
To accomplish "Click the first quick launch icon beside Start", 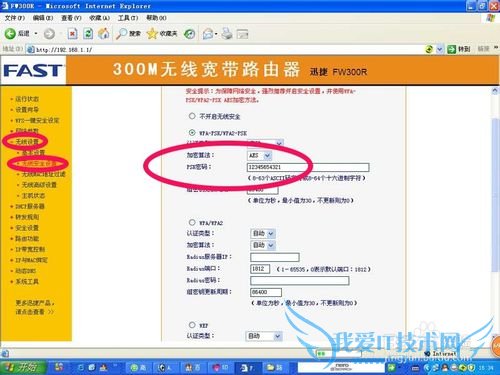I will 59,367.
